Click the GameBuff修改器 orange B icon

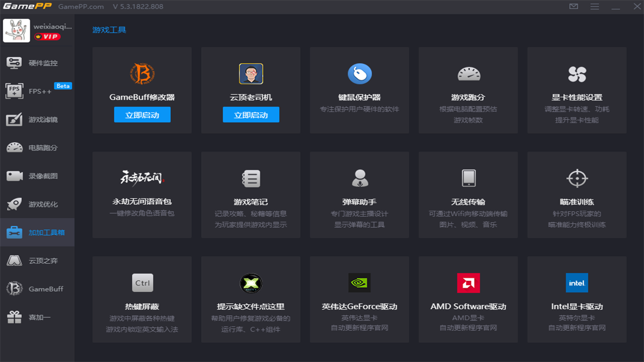[x=142, y=74]
